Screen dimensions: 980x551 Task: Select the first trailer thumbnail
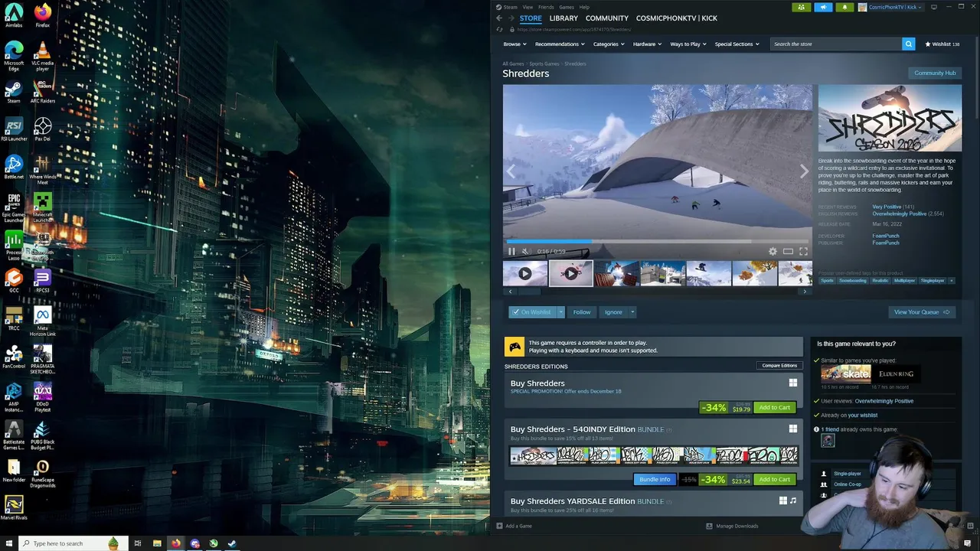point(524,273)
